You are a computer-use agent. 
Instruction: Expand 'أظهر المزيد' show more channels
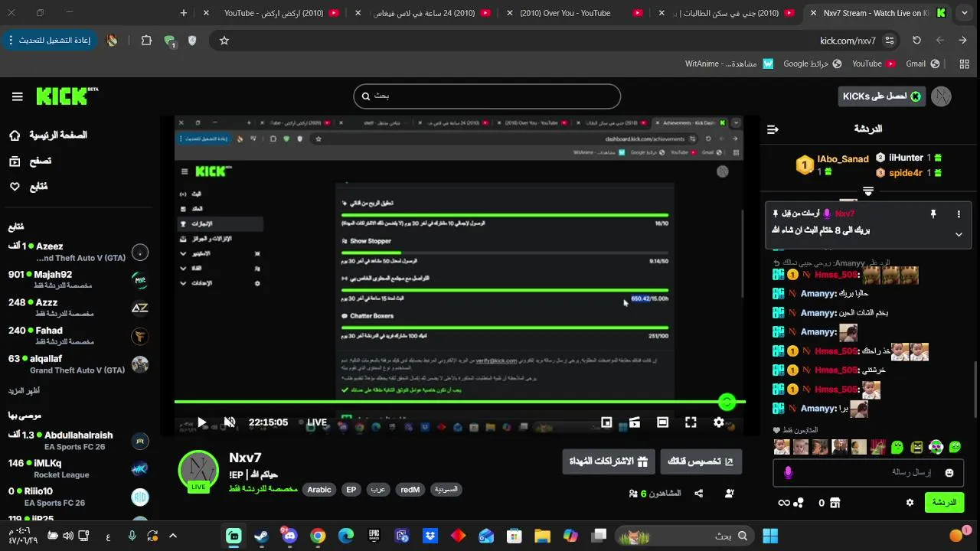coord(24,390)
